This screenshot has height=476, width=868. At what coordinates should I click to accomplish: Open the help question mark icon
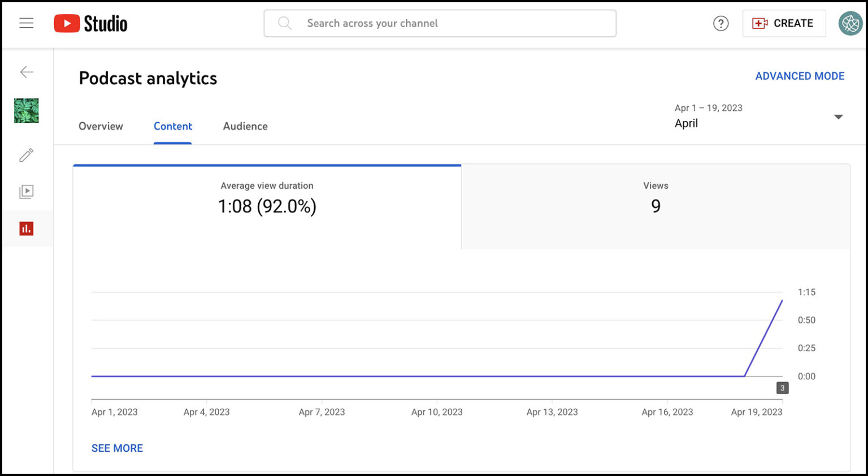tap(721, 23)
